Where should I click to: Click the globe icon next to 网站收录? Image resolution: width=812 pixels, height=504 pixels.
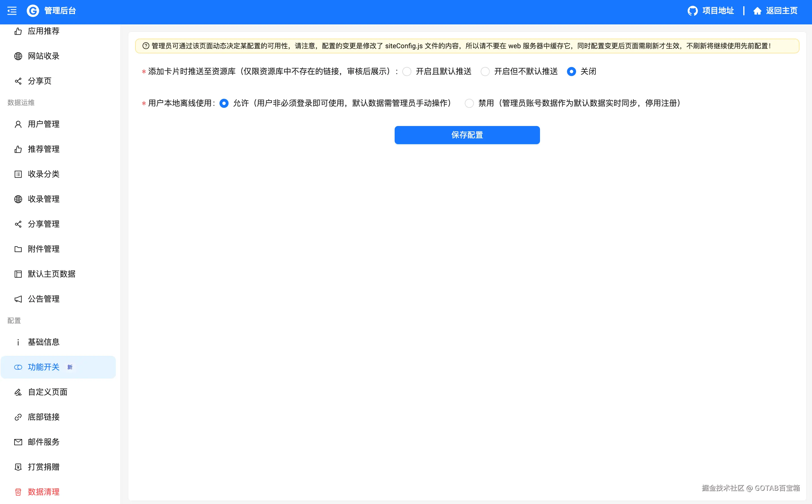pos(18,56)
